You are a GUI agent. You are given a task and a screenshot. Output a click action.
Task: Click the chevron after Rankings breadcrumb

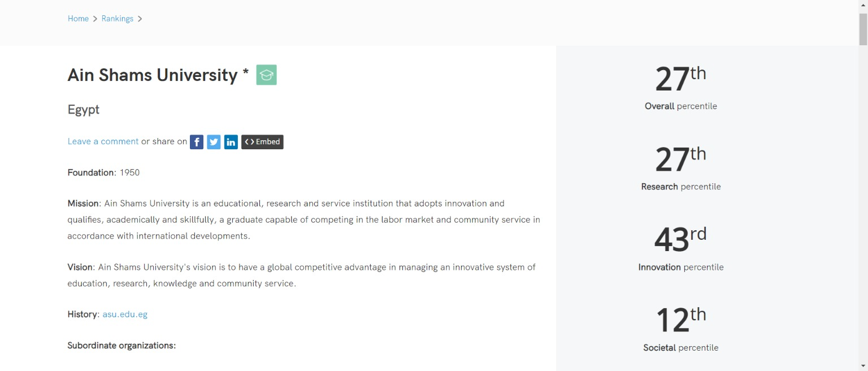(x=140, y=19)
